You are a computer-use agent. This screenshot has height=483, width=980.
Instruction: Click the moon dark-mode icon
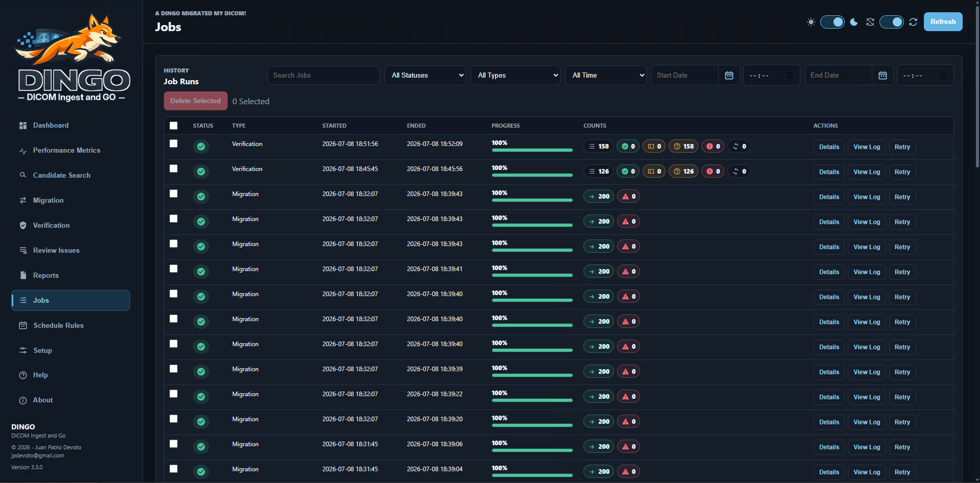(x=854, y=22)
